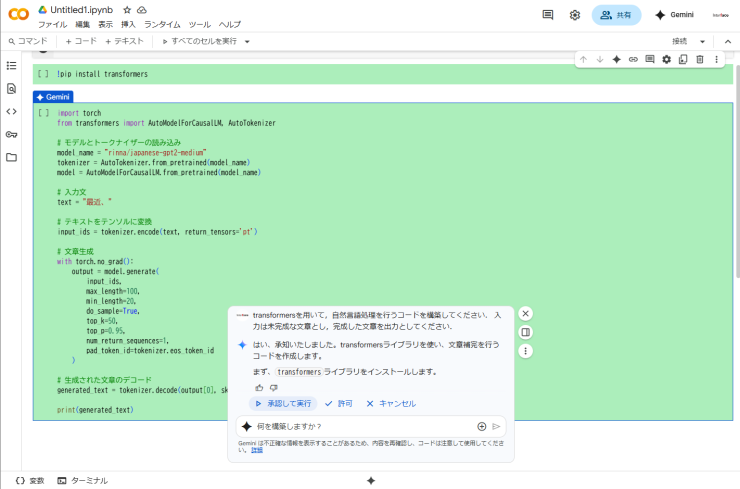Open the cell editor settings gear
Screen dimensions: 740x489
click(666, 59)
